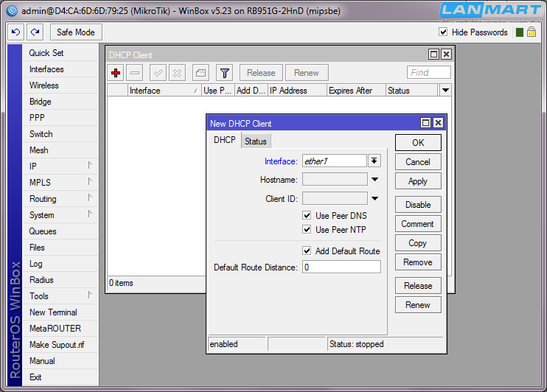Click Apply in the dialog
This screenshot has width=547, height=392.
pyautogui.click(x=418, y=181)
